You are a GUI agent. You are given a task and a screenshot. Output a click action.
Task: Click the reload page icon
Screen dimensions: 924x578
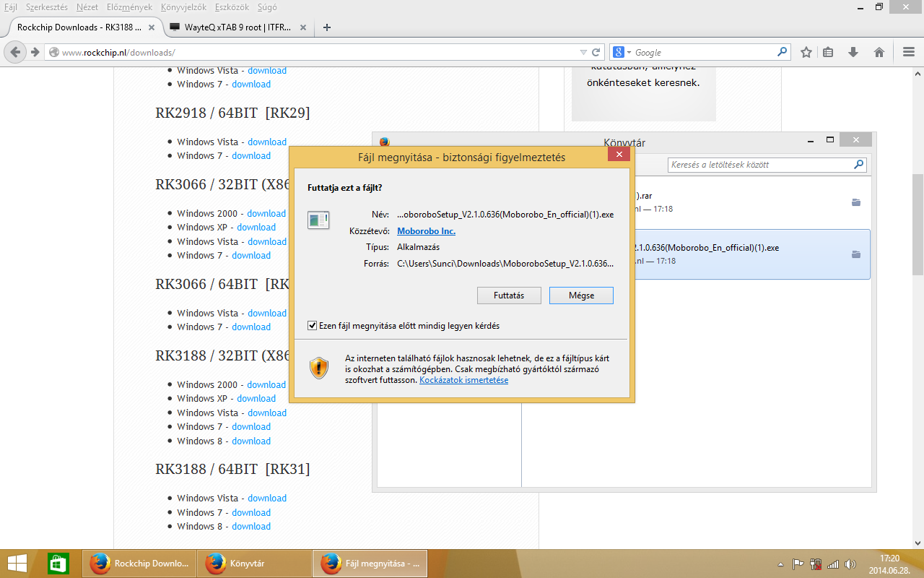click(x=596, y=52)
